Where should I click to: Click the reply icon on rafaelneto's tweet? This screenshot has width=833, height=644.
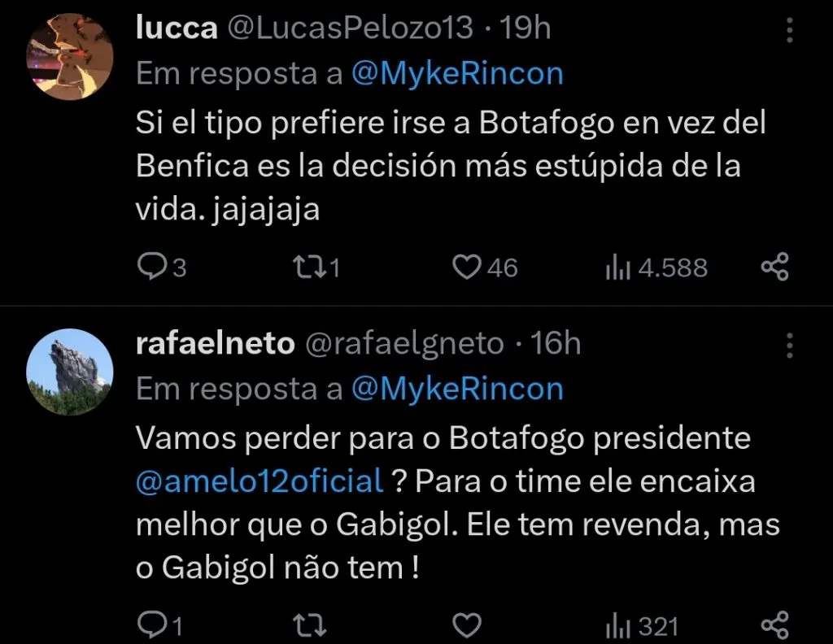[155, 624]
